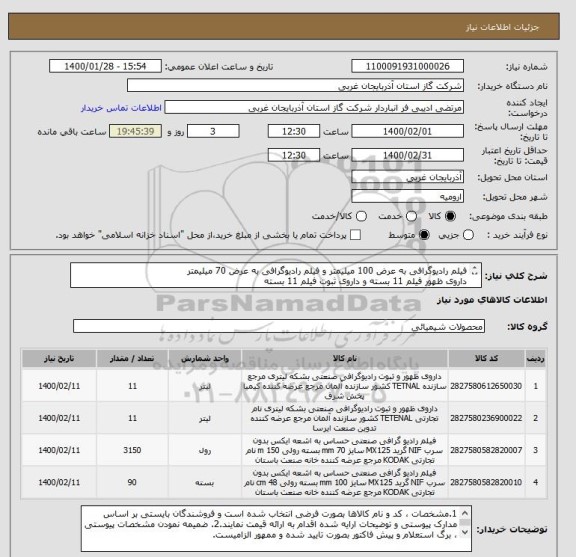Click the واحد شمارش column header
Image resolution: width=576 pixels, height=557 pixels.
coord(205,359)
